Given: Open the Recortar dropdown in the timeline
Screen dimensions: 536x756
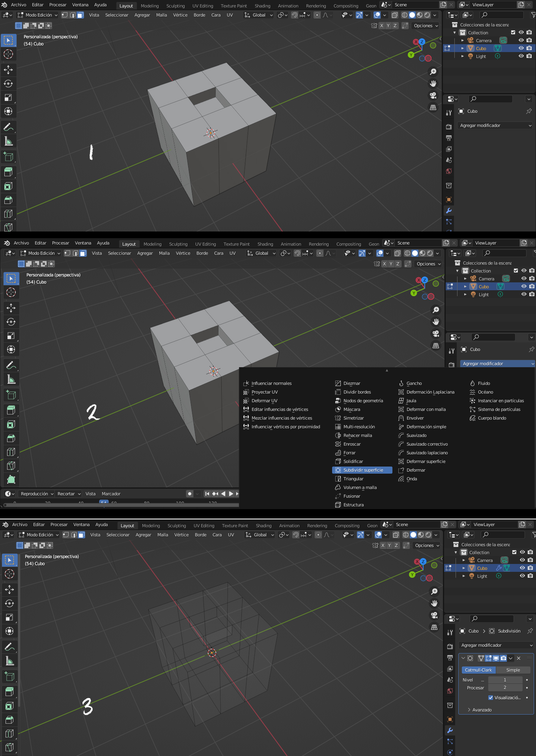Looking at the screenshot, I should click(x=69, y=494).
